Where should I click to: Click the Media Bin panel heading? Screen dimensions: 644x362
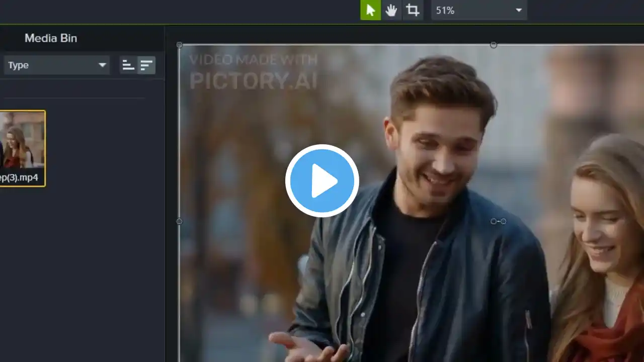point(51,38)
